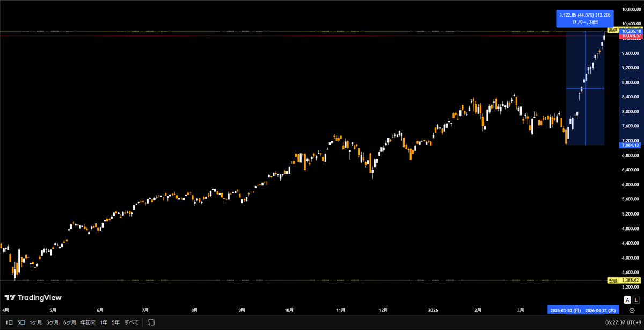Viewport: 644px width, 330px height.
Task: Open the go-to-date calendar icon
Action: click(150, 322)
